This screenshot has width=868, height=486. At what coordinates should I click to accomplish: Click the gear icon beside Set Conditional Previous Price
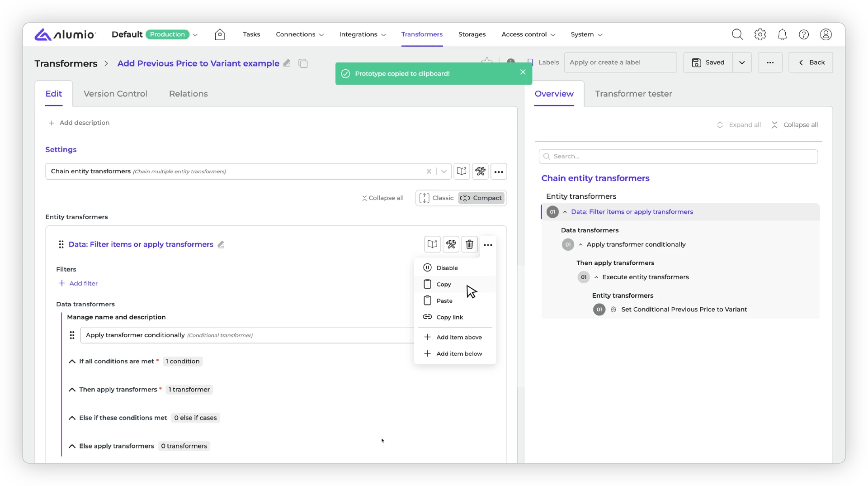click(x=613, y=310)
